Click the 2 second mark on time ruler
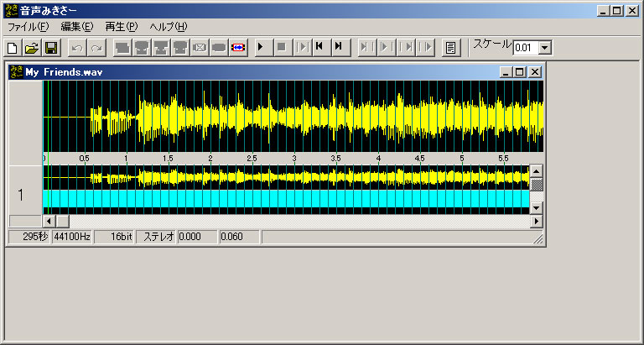The image size is (644, 345). pyautogui.click(x=210, y=159)
